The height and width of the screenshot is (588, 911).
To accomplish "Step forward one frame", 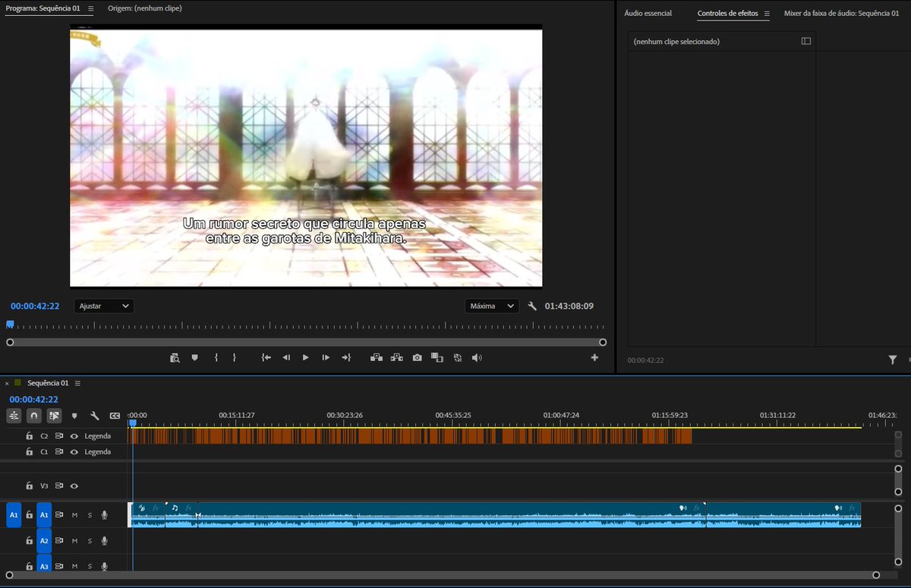I will 326,357.
